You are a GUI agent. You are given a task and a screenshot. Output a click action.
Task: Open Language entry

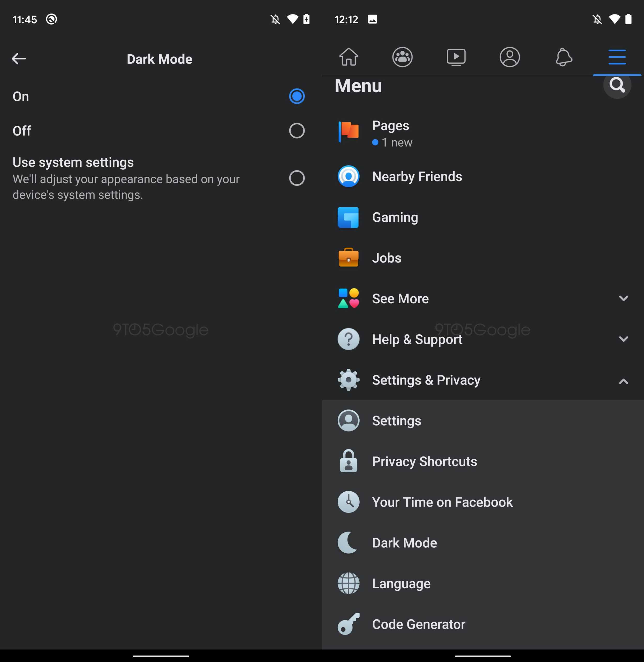(483, 583)
